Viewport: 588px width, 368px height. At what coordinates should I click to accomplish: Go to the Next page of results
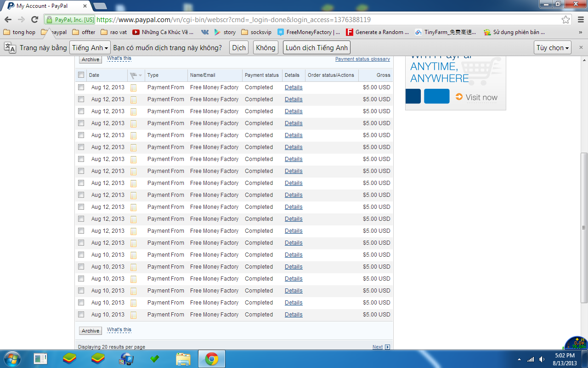click(378, 347)
